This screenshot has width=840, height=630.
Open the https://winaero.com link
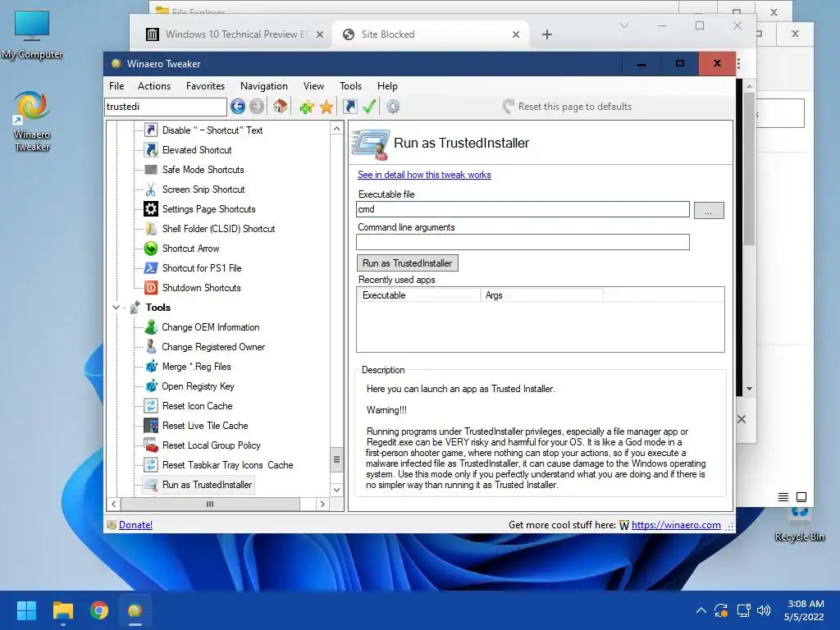pyautogui.click(x=676, y=525)
